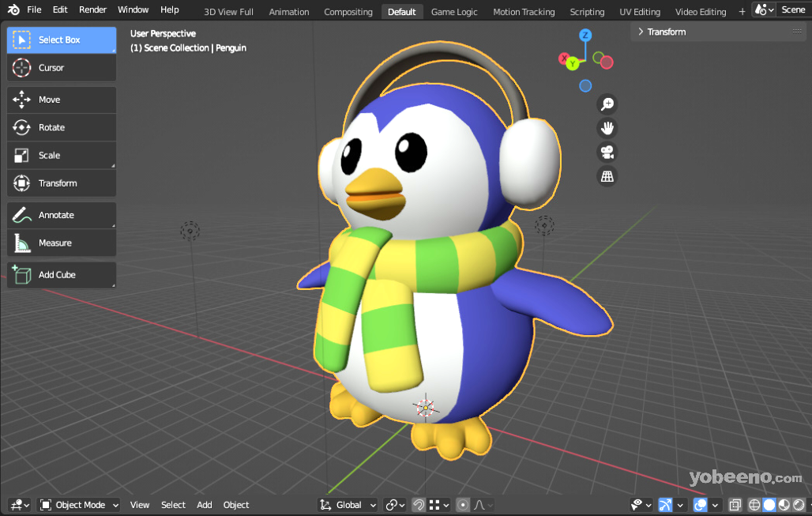This screenshot has width=812, height=516.
Task: Click the blue Z axis gizmo handle
Action: tap(585, 36)
